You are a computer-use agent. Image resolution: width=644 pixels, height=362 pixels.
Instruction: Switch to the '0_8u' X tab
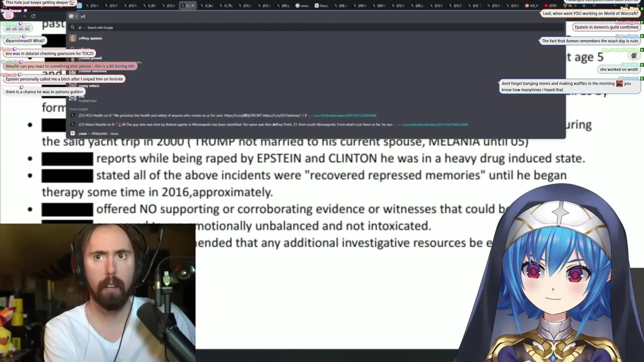pyautogui.click(x=207, y=6)
